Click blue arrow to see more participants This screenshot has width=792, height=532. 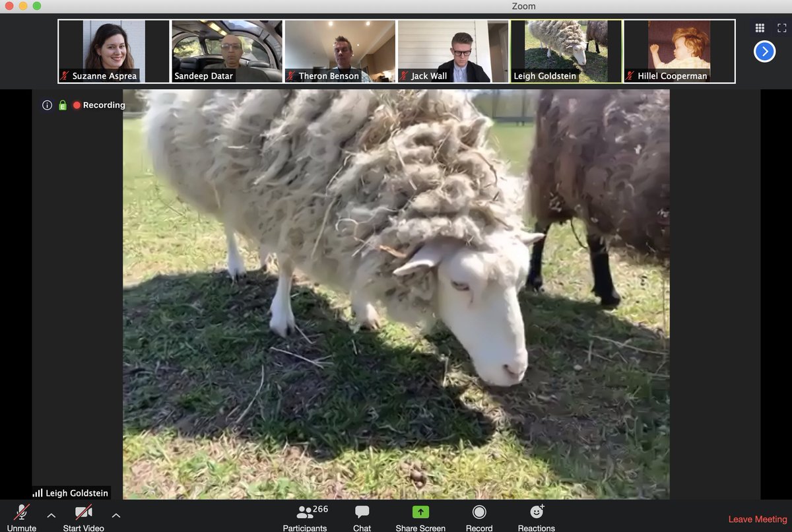pos(764,51)
